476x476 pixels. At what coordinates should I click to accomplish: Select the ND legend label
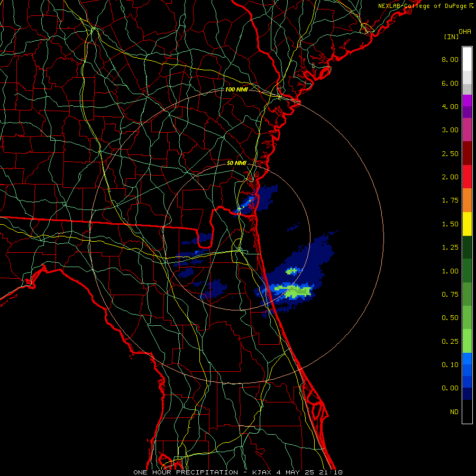[x=454, y=412]
